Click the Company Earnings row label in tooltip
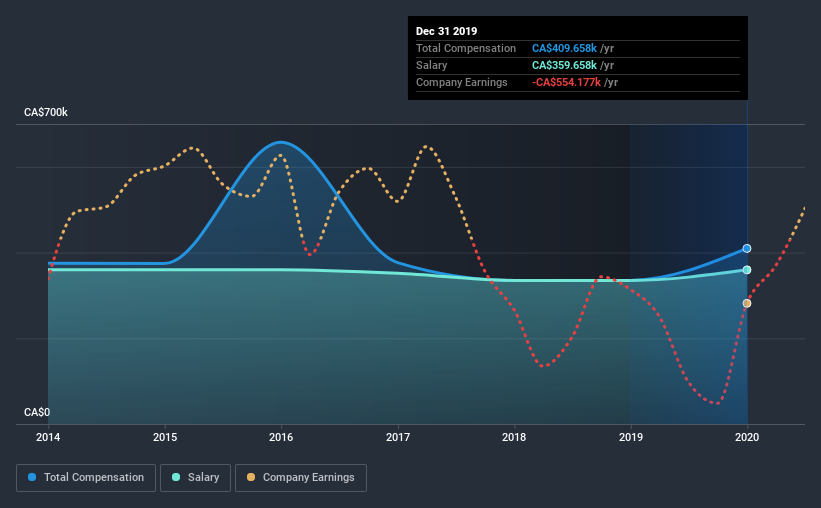Image resolution: width=821 pixels, height=508 pixels. (462, 82)
